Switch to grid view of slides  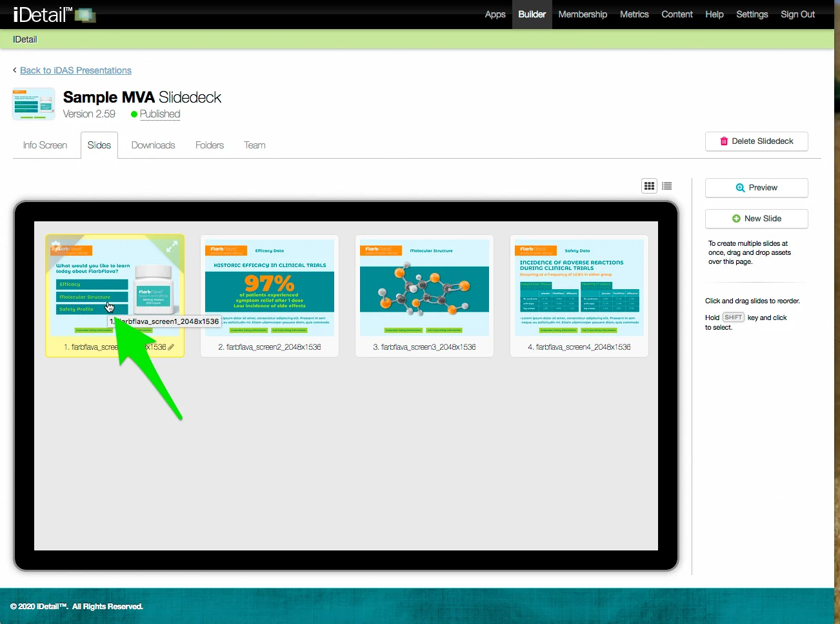649,186
